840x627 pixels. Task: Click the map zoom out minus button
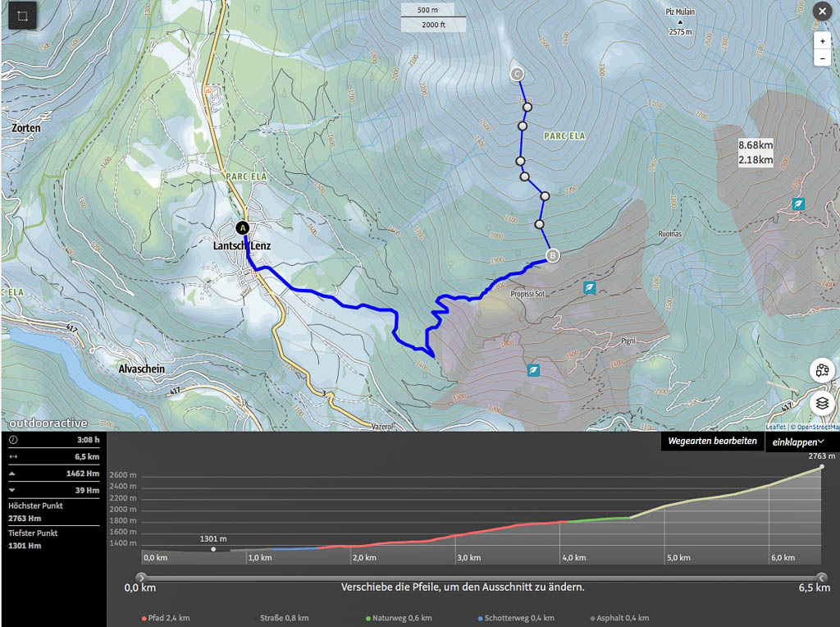822,59
